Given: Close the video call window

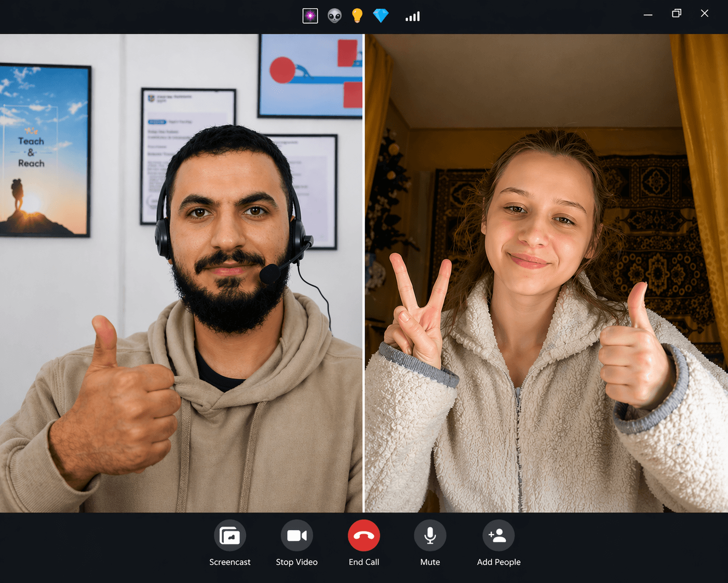Looking at the screenshot, I should (704, 14).
